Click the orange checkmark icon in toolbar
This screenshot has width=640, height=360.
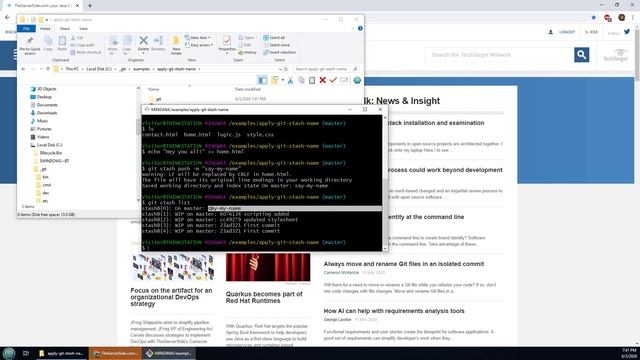333,80
